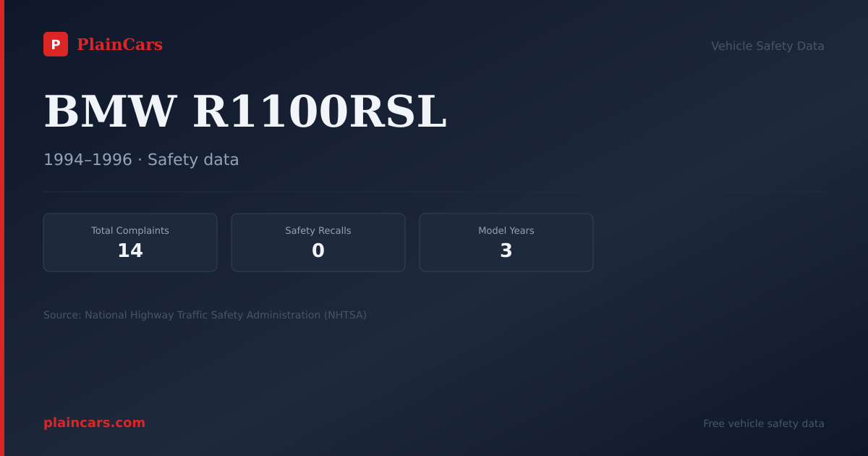This screenshot has width=868, height=456.
Task: Click the Model Years value 3
Action: coord(506,250)
